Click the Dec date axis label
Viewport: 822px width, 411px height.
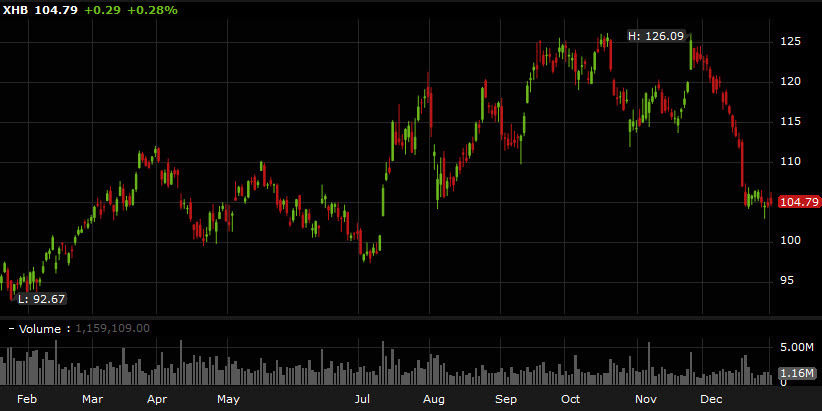click(x=712, y=399)
